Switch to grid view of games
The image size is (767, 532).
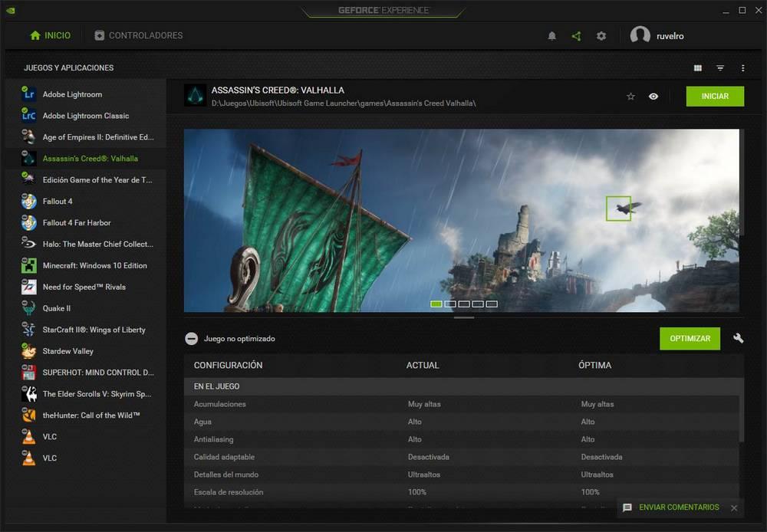[x=699, y=67]
